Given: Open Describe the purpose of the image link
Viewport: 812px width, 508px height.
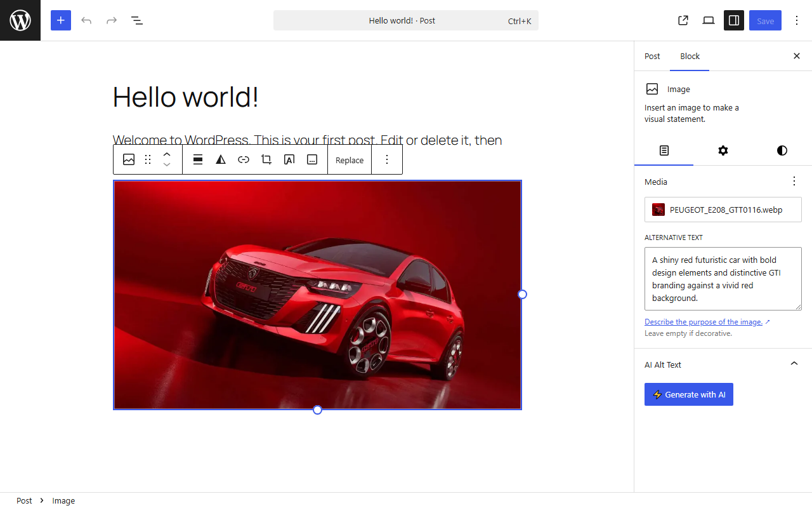Looking at the screenshot, I should click(707, 322).
